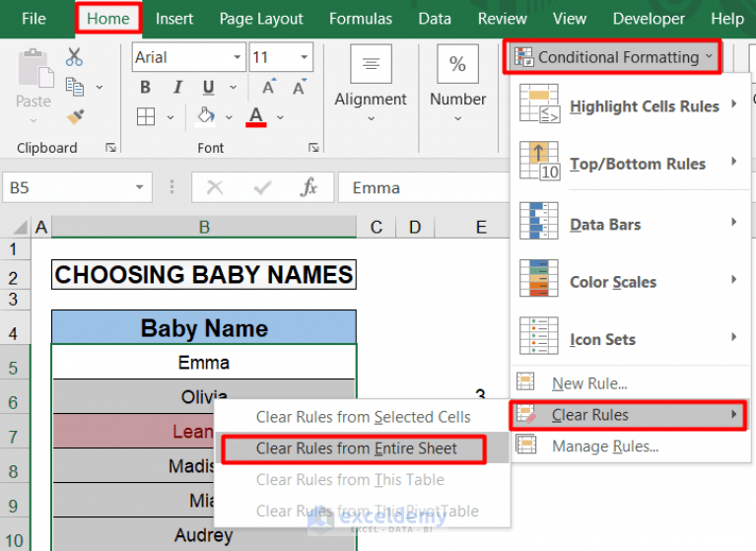The height and width of the screenshot is (551, 756).
Task: Expand the Copy options arrow
Action: click(100, 88)
